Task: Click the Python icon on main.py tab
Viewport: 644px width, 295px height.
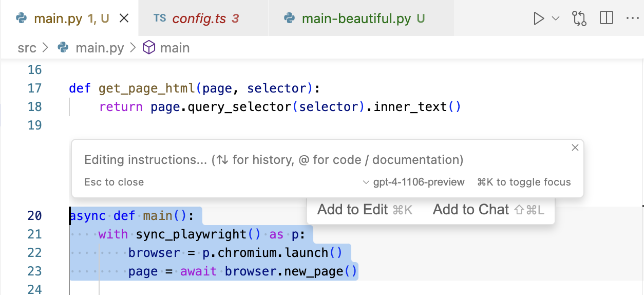Action: point(22,19)
